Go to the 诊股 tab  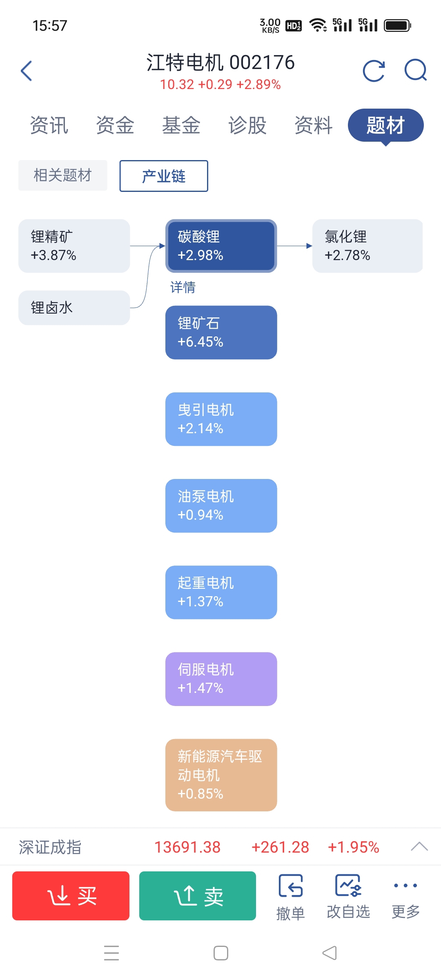click(247, 125)
